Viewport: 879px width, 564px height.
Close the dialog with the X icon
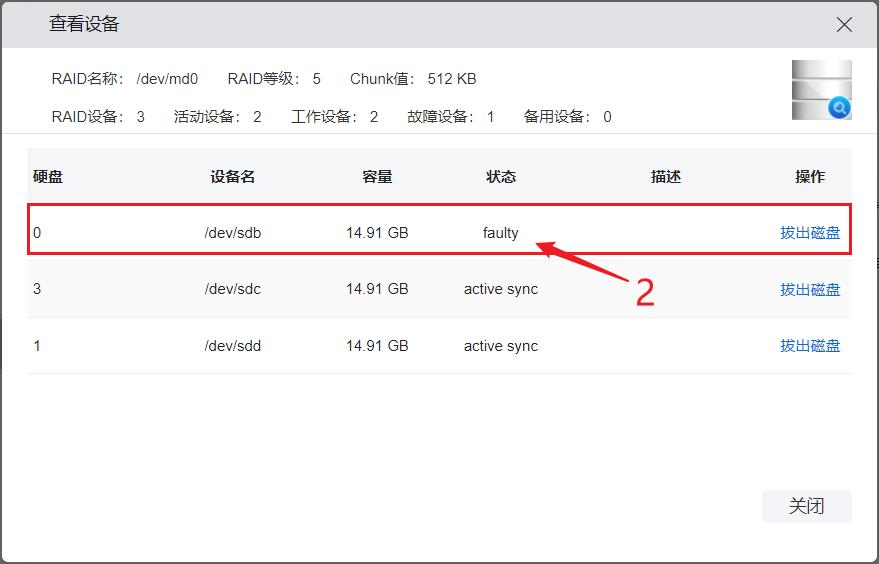pos(844,25)
